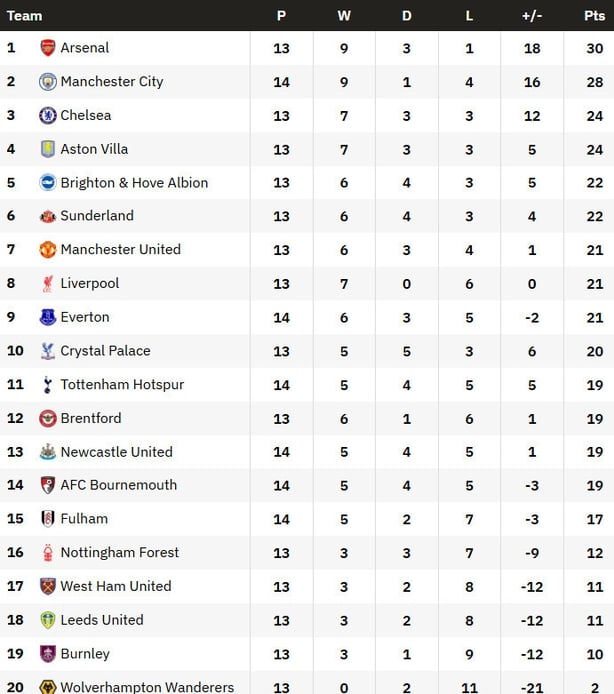Open the Nottingham Forest team link

click(119, 553)
